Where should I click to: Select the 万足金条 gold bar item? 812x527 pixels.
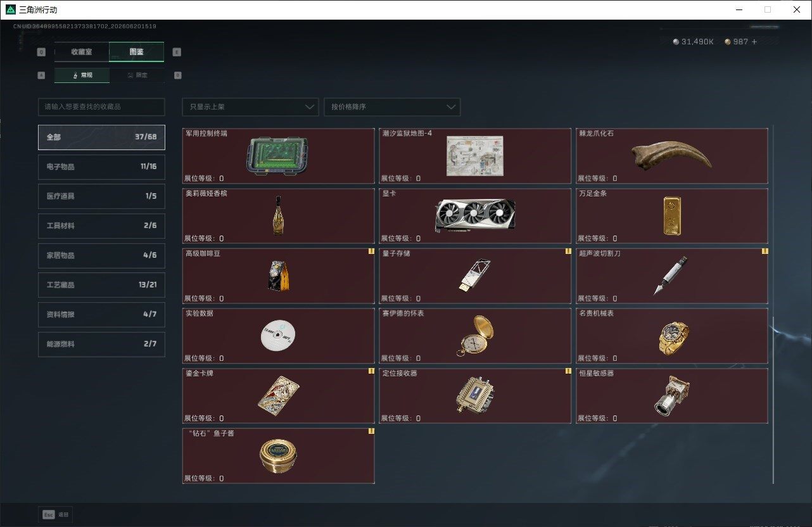point(671,216)
